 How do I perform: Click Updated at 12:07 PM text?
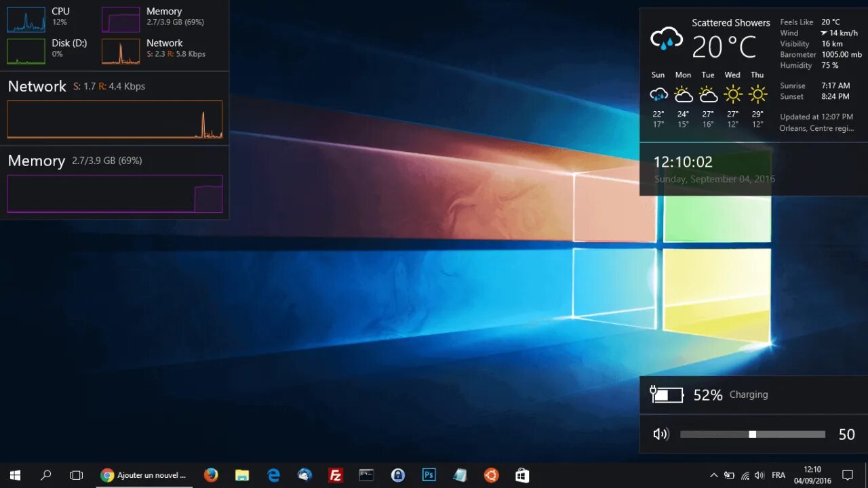[x=816, y=117]
